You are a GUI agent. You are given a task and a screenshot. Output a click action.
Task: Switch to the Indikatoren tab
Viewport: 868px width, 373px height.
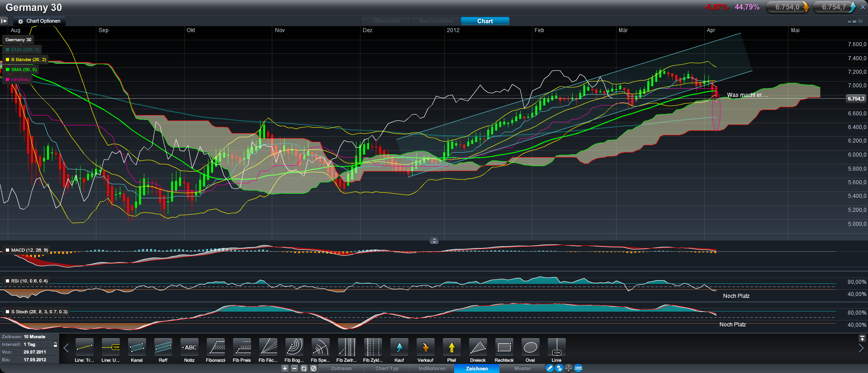pos(432,368)
